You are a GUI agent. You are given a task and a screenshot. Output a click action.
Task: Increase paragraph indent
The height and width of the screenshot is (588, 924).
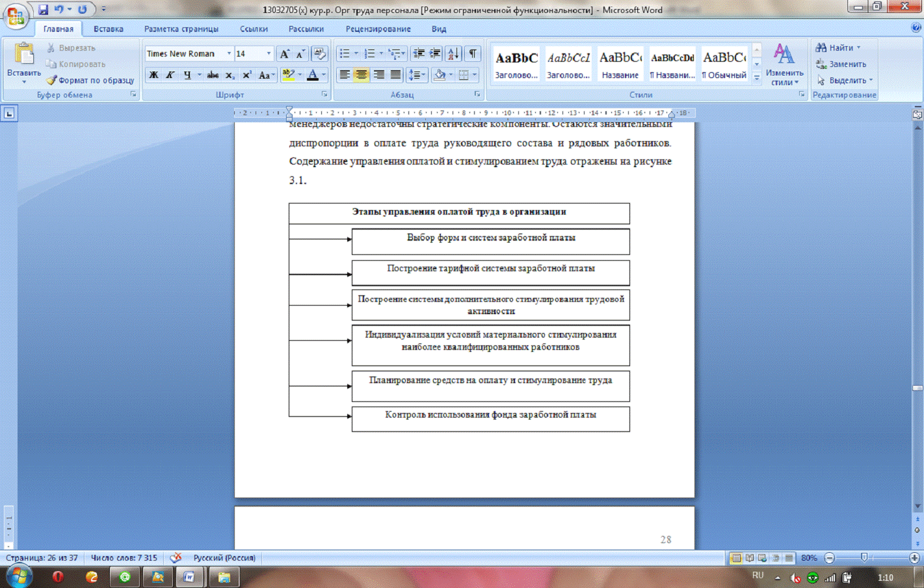[435, 54]
